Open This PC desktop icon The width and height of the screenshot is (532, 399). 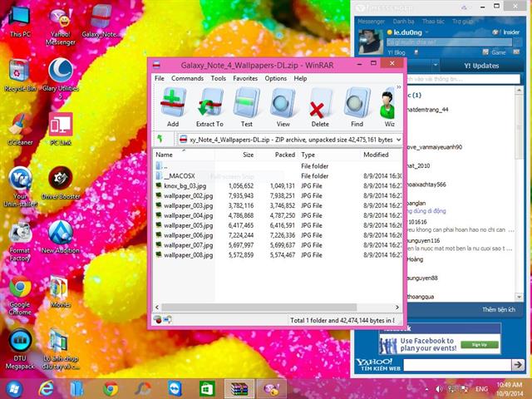click(20, 22)
